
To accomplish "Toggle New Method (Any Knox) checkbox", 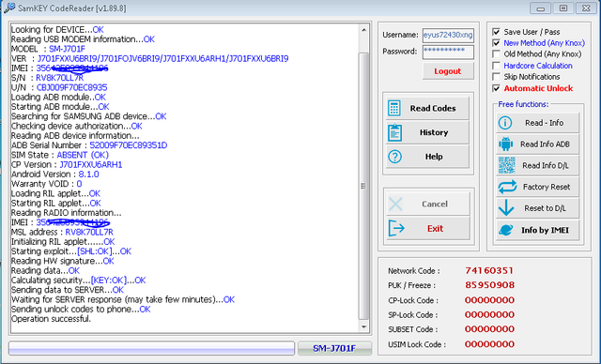I will coord(497,43).
